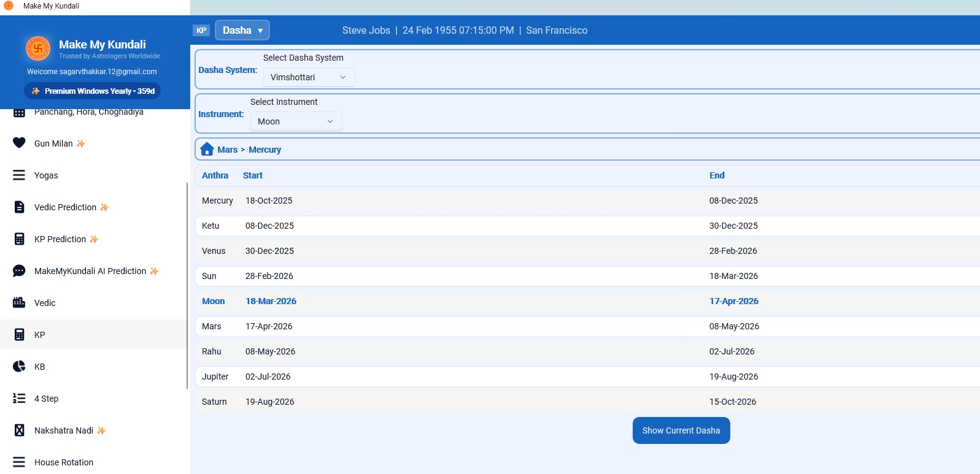Click the End column header
The width and height of the screenshot is (980, 474).
(717, 175)
